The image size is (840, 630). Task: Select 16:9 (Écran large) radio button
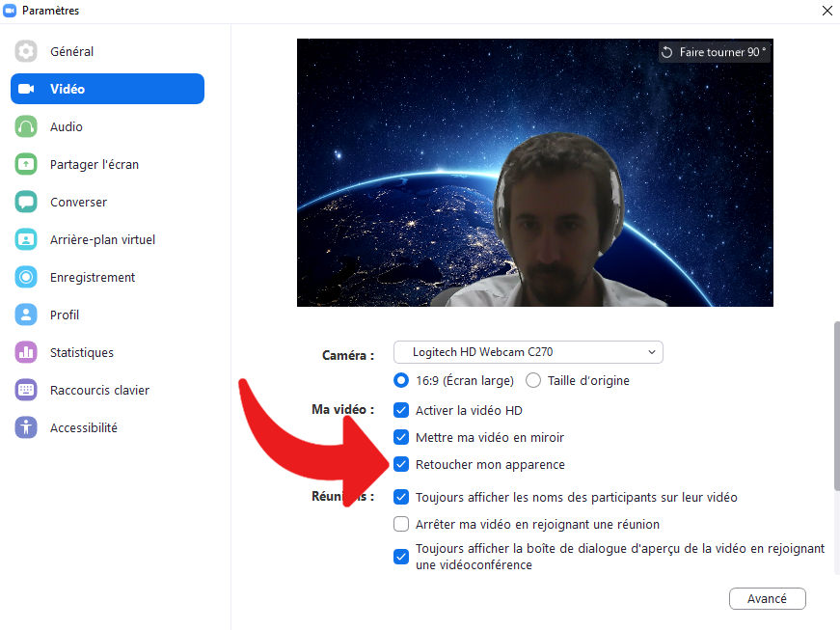point(401,380)
